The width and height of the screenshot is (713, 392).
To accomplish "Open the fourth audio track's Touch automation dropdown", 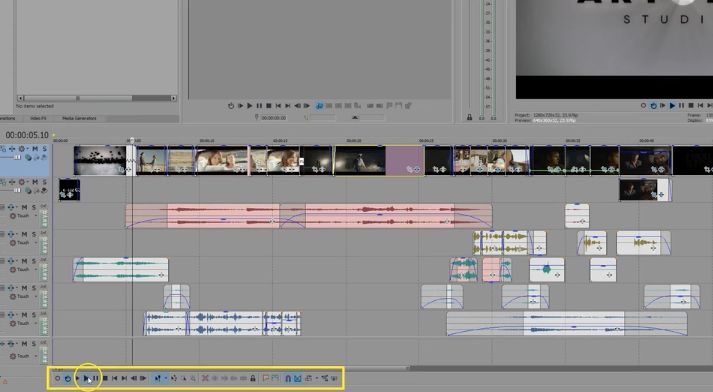I will tap(36, 297).
